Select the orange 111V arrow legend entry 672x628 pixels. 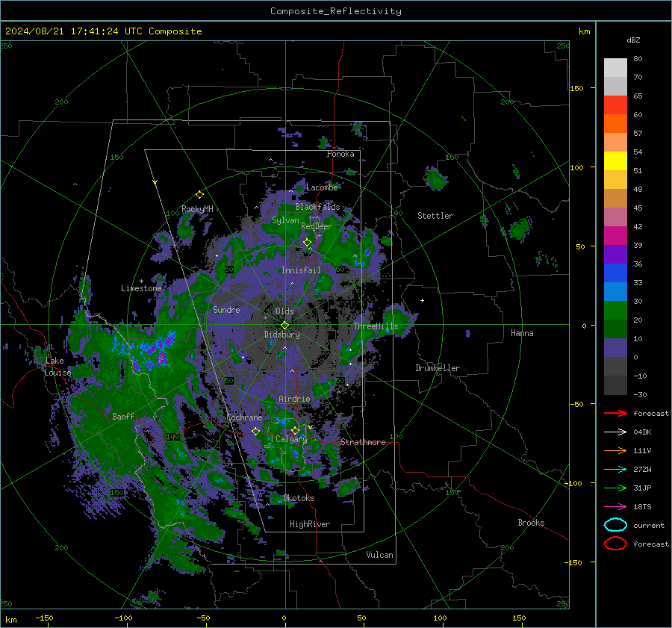click(615, 450)
